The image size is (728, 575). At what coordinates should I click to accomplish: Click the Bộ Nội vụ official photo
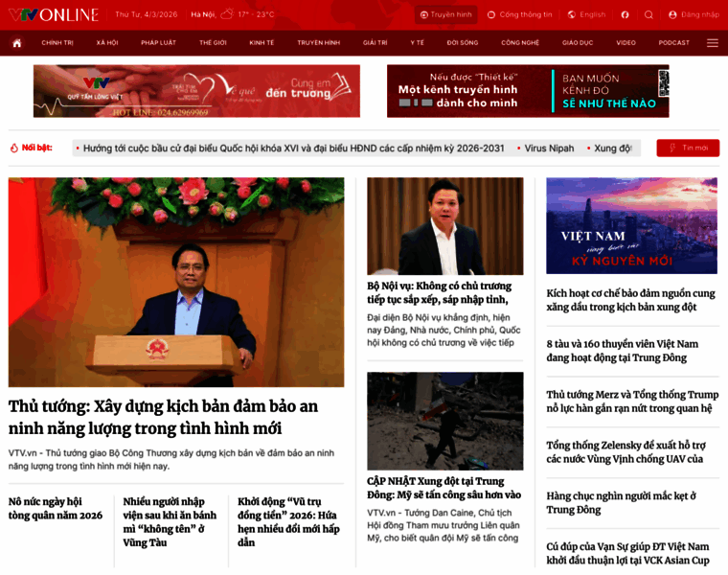(444, 226)
